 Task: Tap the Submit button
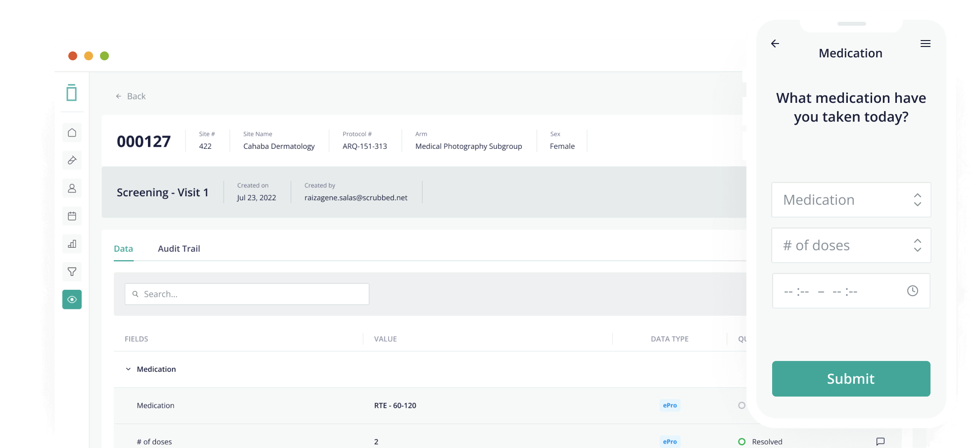851,379
